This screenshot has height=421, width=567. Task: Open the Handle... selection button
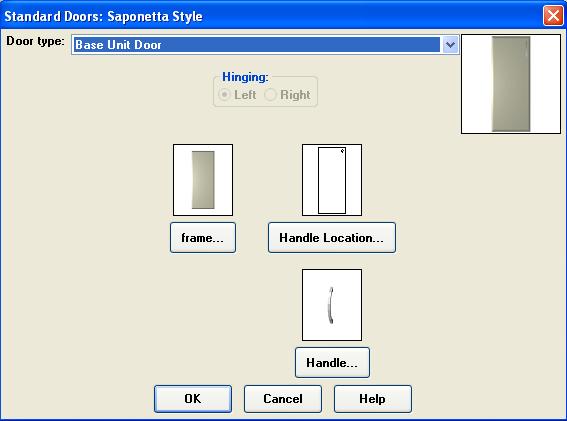pos(332,362)
